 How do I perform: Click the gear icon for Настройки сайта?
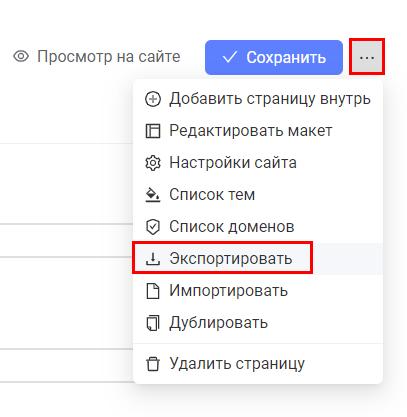[x=153, y=163]
